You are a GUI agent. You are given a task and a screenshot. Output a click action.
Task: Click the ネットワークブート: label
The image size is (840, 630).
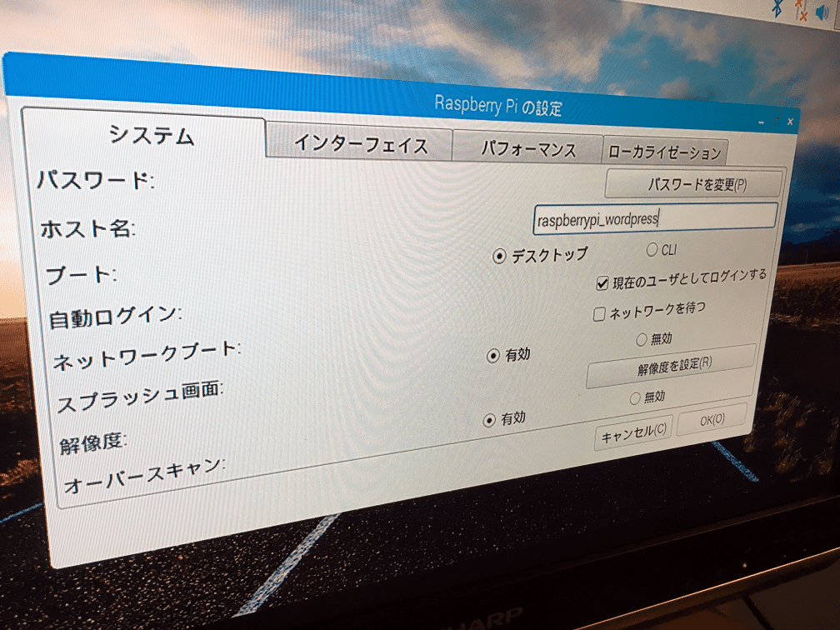tap(147, 357)
